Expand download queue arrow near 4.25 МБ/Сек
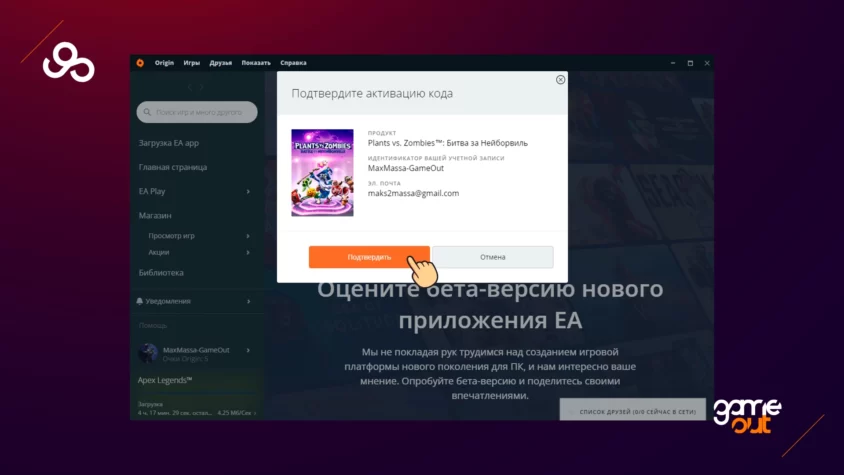Viewport: 844px width, 475px height. click(x=255, y=413)
